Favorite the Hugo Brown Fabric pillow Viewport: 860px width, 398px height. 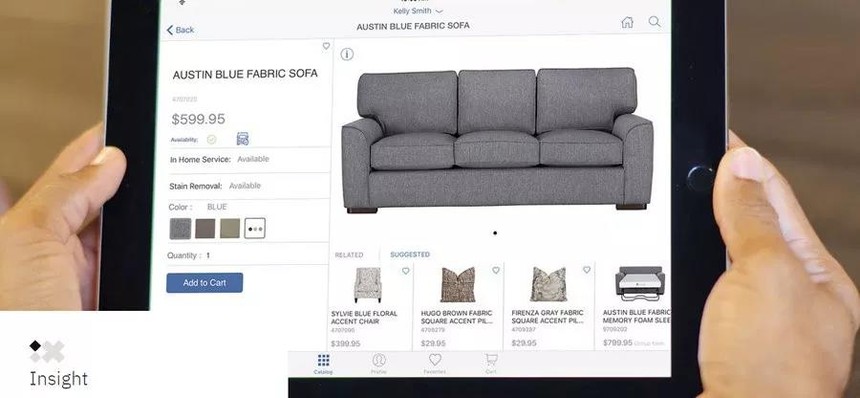(x=496, y=270)
